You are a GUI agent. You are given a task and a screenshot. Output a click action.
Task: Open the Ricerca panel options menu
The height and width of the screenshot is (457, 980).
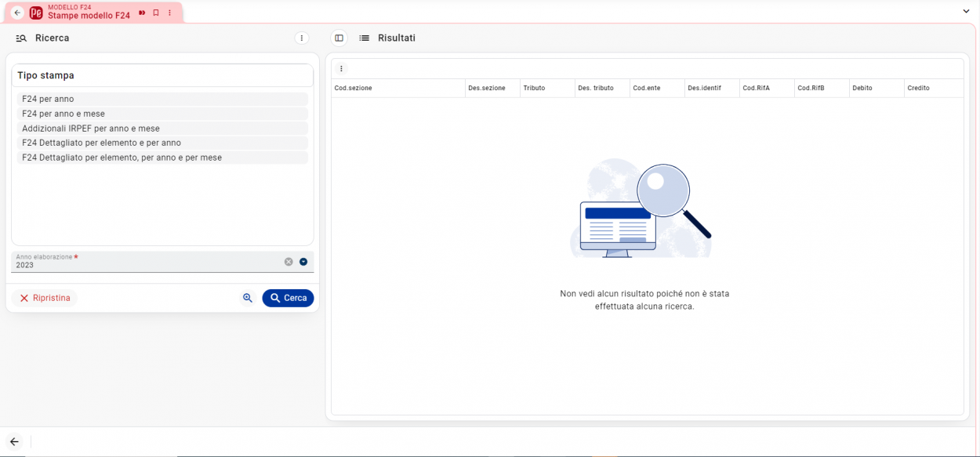[x=302, y=38]
